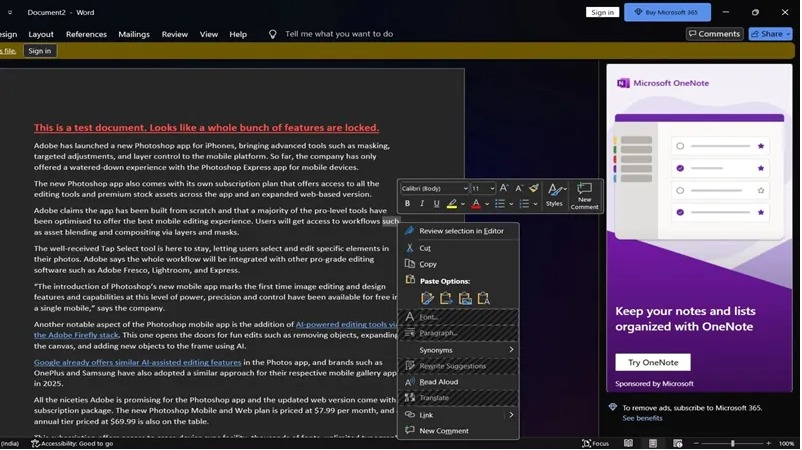802x450 pixels.
Task: Open the font size dropdown showing 11
Action: pos(483,188)
